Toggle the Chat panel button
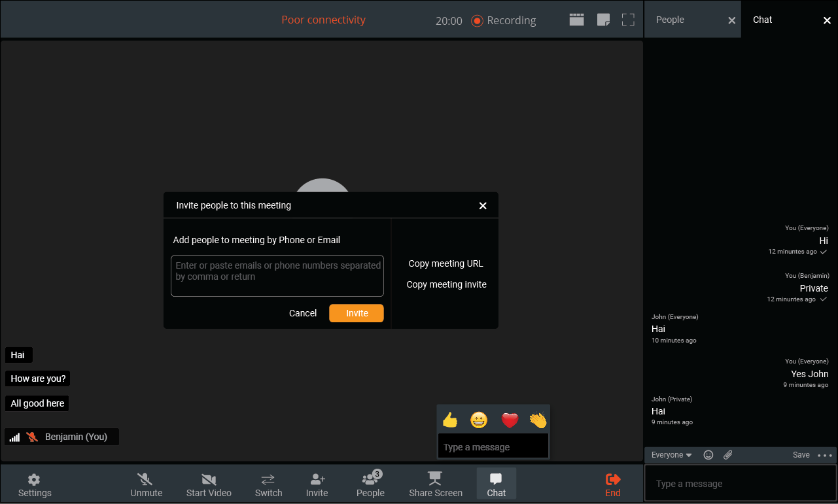 point(496,485)
